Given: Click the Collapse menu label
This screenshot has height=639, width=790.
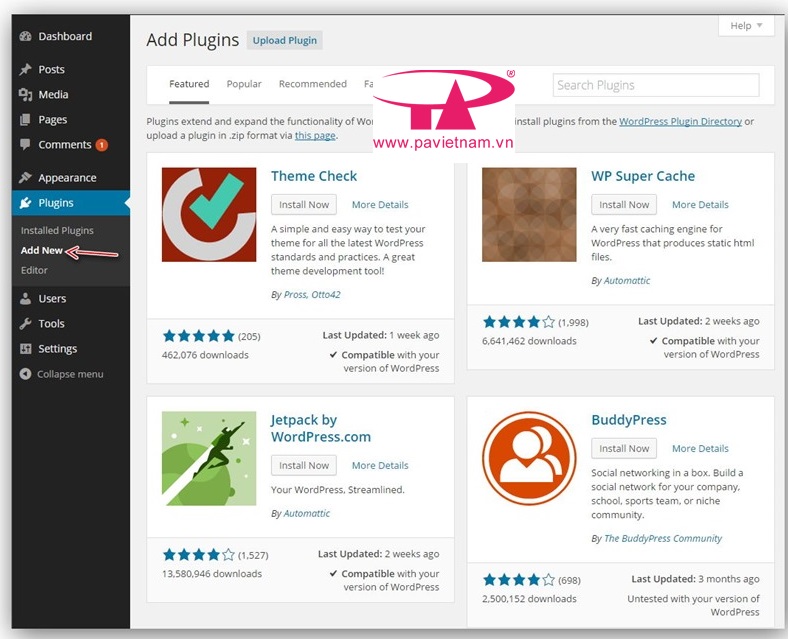Looking at the screenshot, I should pos(70,374).
